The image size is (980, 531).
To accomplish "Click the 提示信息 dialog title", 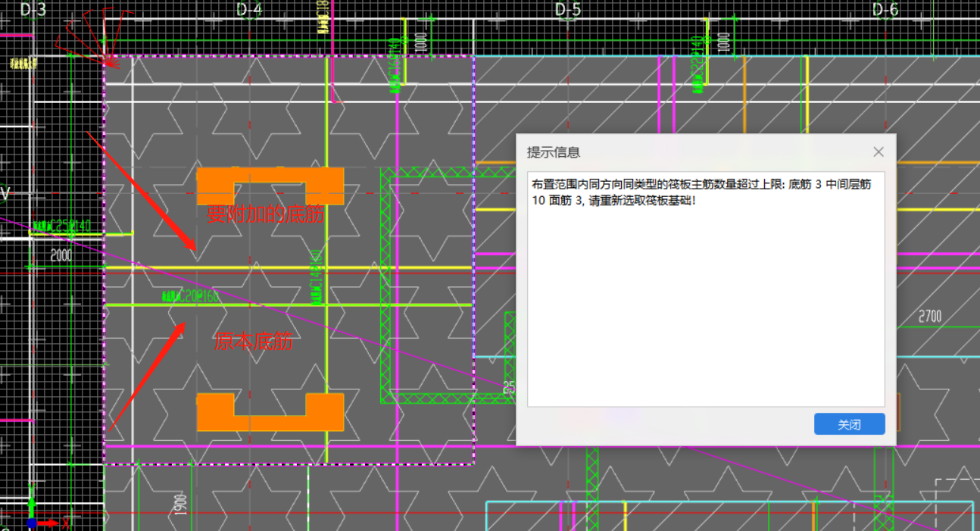I will coord(554,152).
